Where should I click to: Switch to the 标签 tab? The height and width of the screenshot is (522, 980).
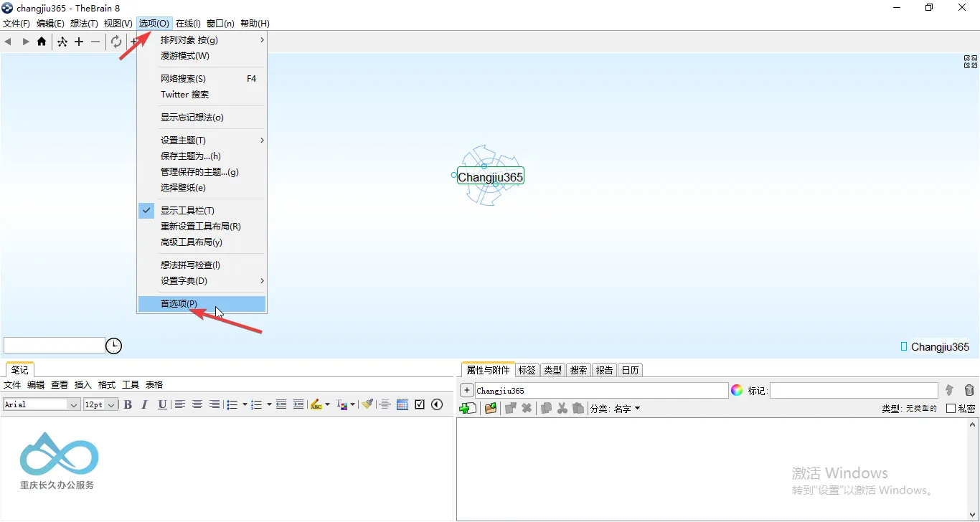[527, 370]
